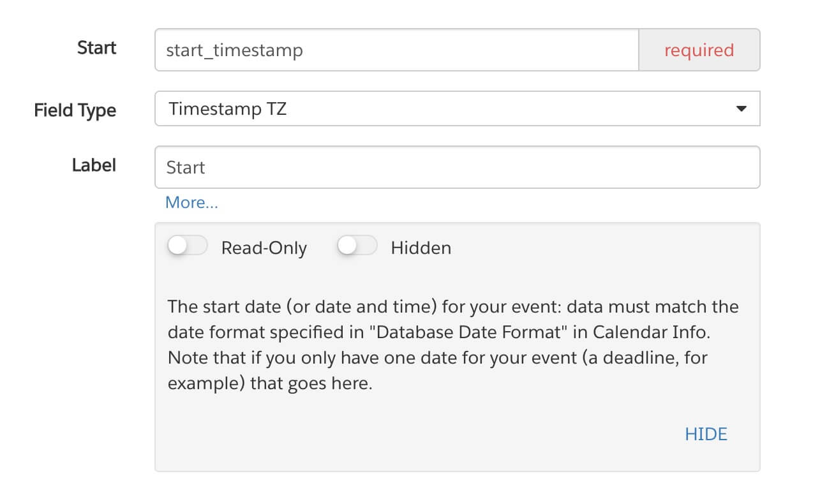Click the bold Label caption
The width and height of the screenshot is (813, 504).
(94, 165)
